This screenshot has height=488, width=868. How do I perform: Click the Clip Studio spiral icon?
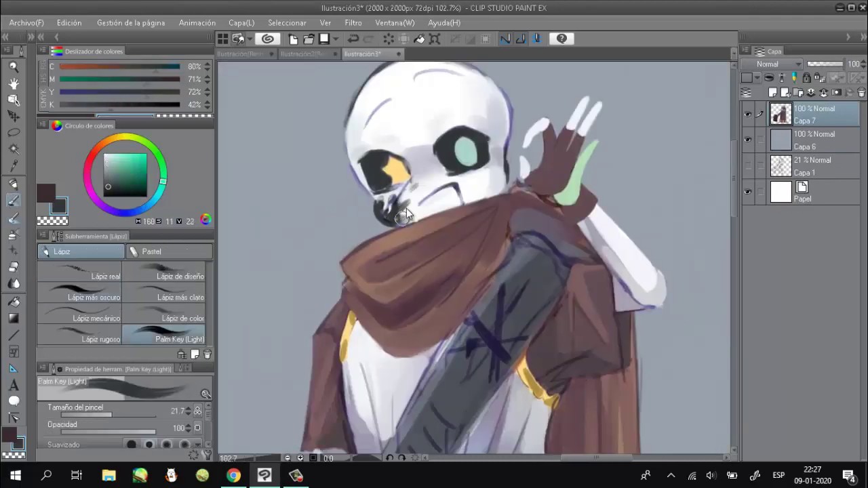pos(267,39)
